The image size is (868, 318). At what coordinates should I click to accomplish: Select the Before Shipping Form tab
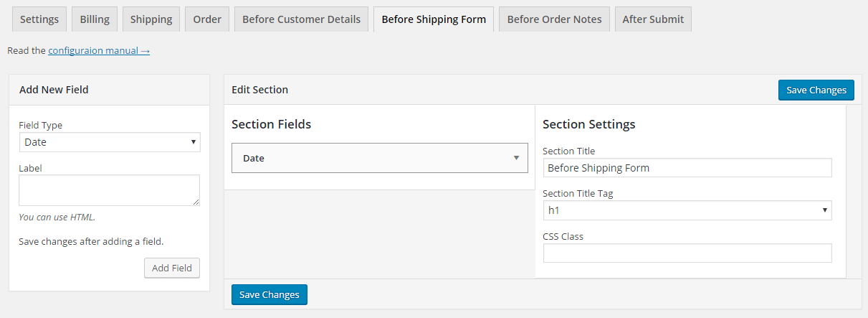[434, 19]
